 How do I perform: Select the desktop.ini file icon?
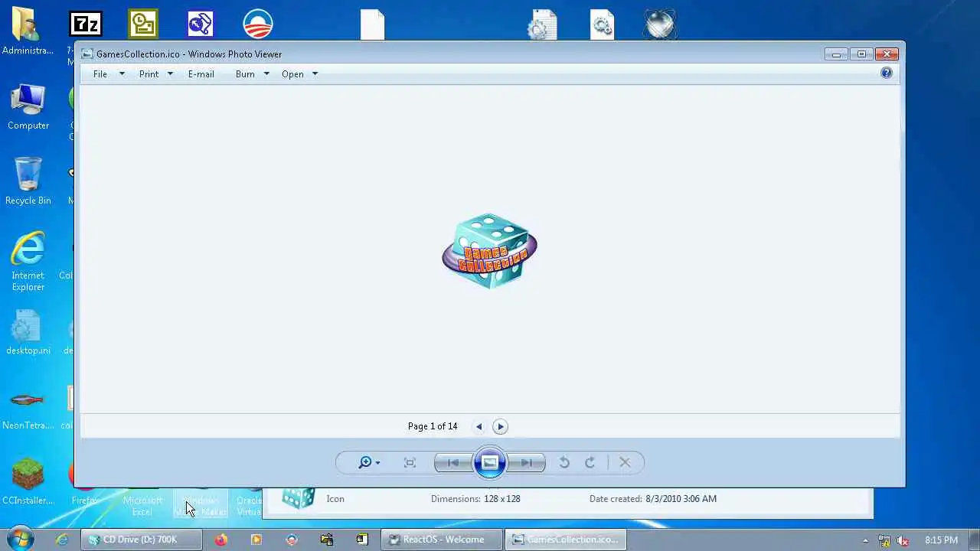28,332
